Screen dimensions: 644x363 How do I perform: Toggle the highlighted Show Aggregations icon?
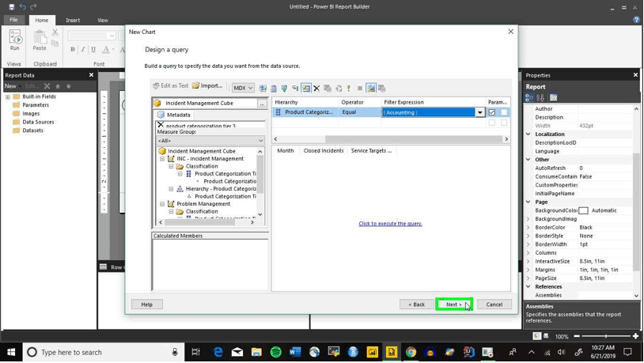tap(306, 89)
